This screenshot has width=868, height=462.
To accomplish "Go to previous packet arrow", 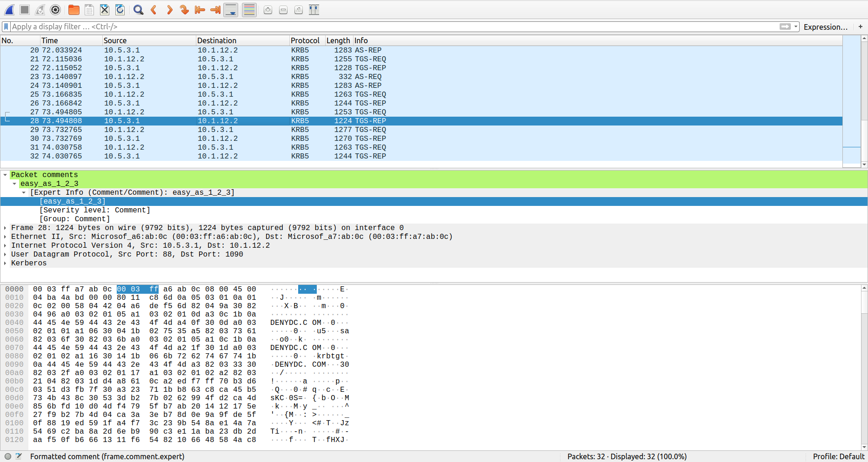I will (x=154, y=10).
